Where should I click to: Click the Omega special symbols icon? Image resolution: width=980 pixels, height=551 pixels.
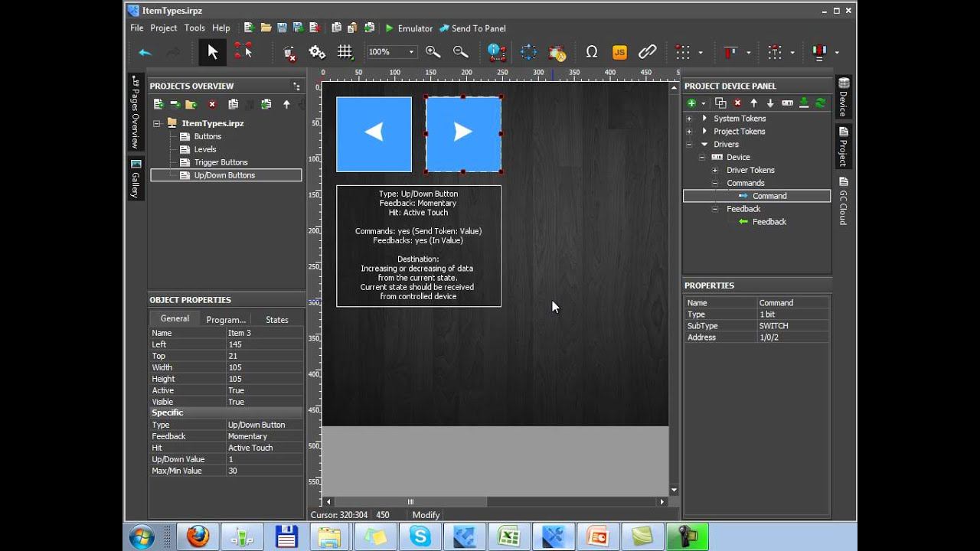591,52
